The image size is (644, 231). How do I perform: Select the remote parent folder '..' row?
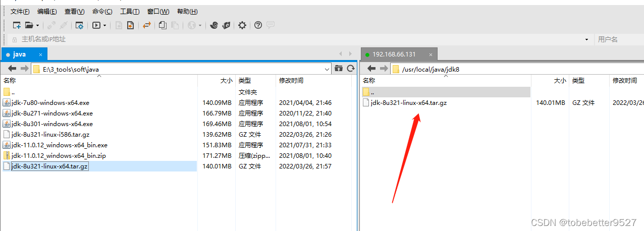(446, 92)
